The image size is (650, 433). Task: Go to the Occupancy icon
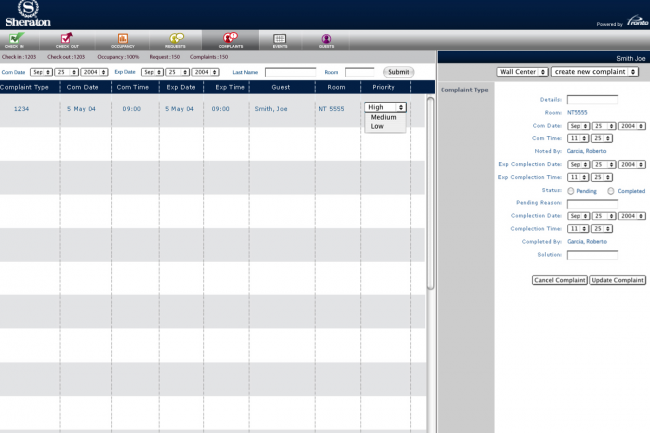121,40
